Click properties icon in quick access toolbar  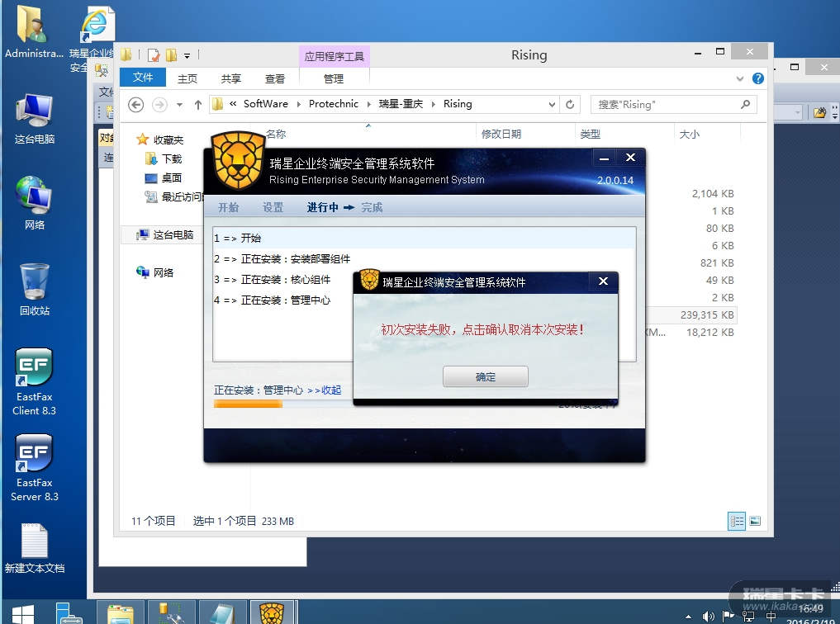click(154, 55)
